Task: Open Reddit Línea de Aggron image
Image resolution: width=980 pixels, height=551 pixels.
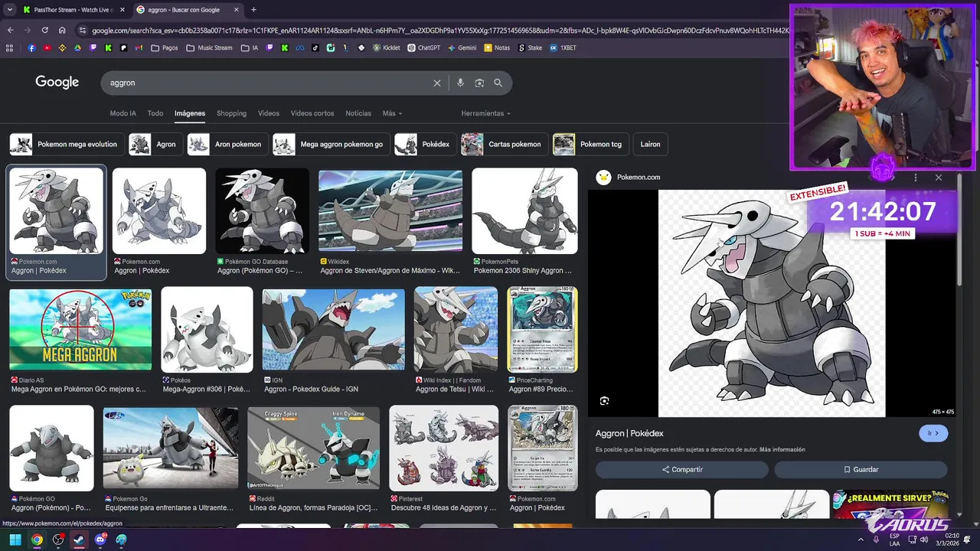Action: click(313, 448)
